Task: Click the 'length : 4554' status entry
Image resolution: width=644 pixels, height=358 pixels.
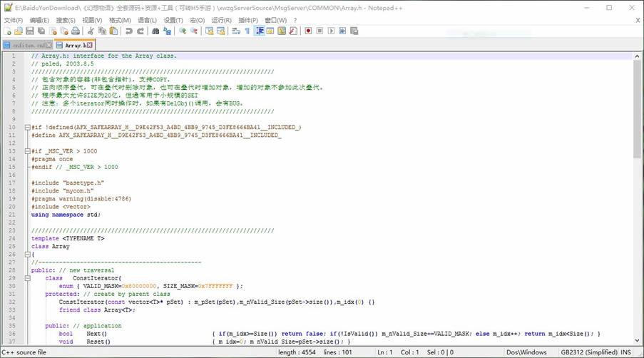Action: click(x=297, y=352)
